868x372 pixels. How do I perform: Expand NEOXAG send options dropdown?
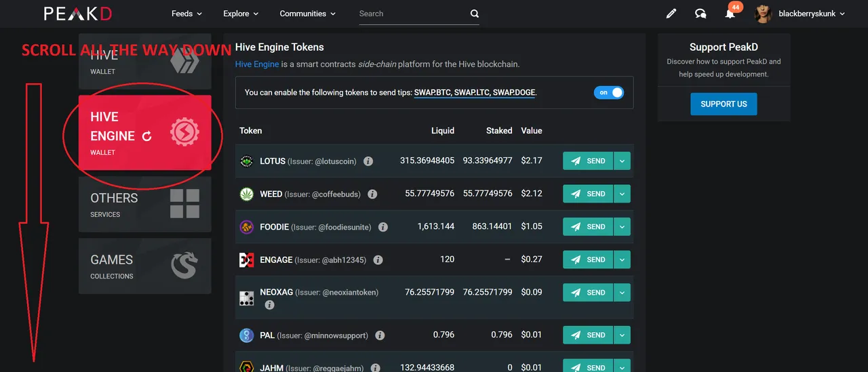click(623, 293)
